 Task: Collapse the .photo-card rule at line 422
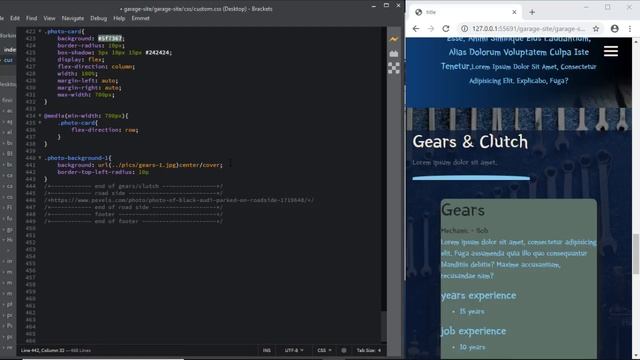(40, 31)
